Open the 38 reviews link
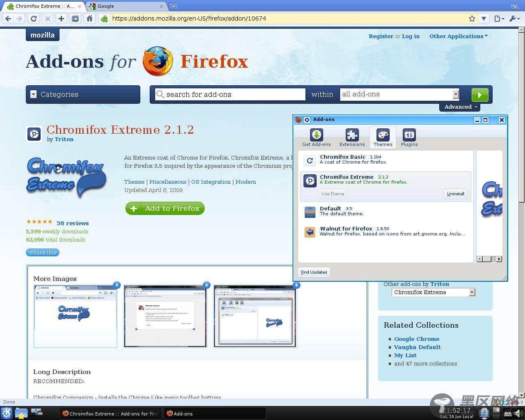This screenshot has width=525, height=420. click(73, 223)
